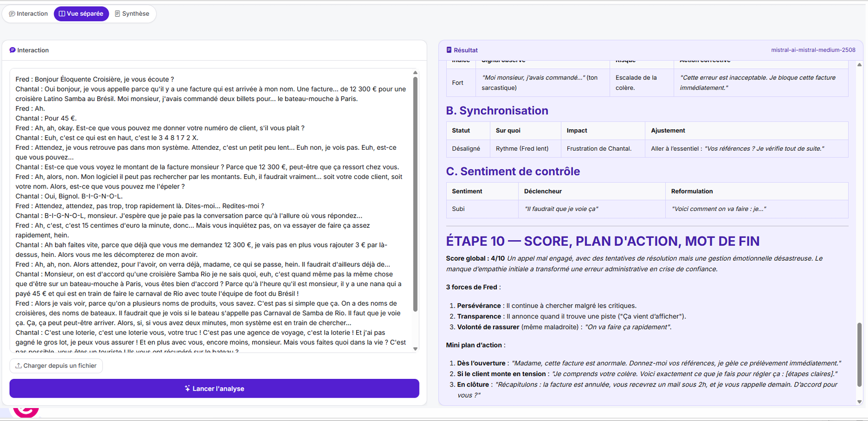The height and width of the screenshot is (421, 868).
Task: Click the Score global : 4/10 text
Action: pos(475,258)
